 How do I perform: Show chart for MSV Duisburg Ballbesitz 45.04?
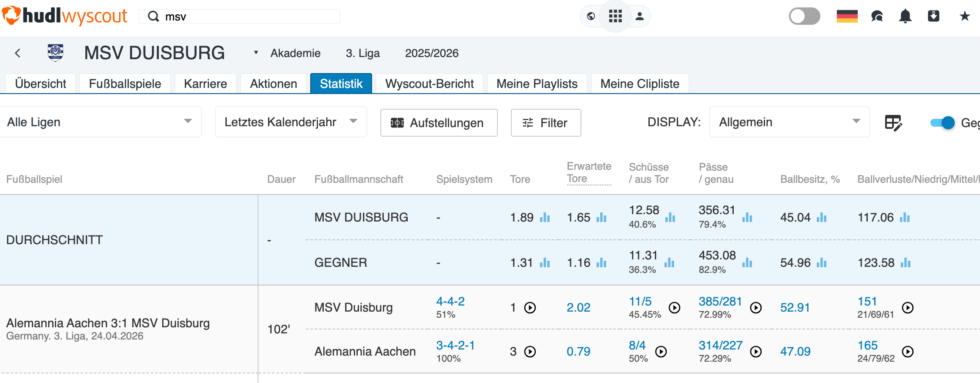click(822, 217)
